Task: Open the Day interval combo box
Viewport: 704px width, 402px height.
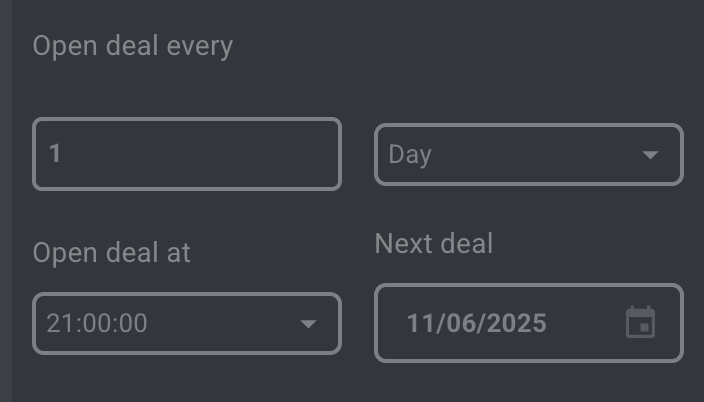Action: [528, 155]
